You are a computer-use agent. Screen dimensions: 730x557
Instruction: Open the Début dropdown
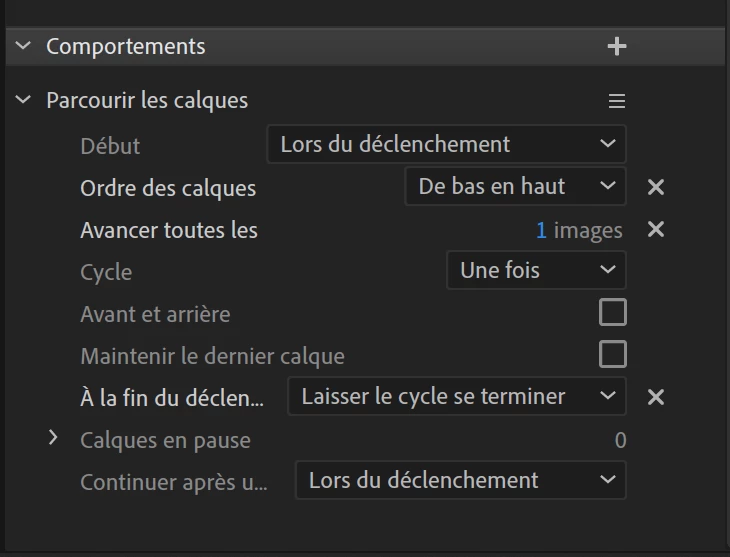pos(446,144)
